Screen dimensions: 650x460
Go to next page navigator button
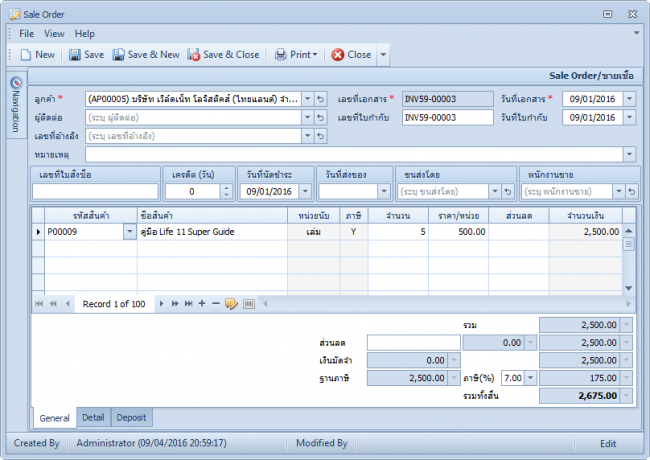point(175,304)
